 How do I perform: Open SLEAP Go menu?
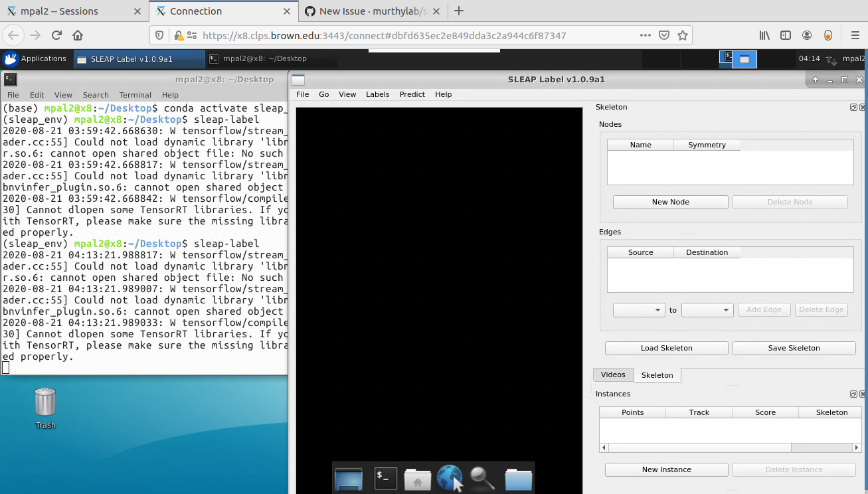(x=324, y=94)
